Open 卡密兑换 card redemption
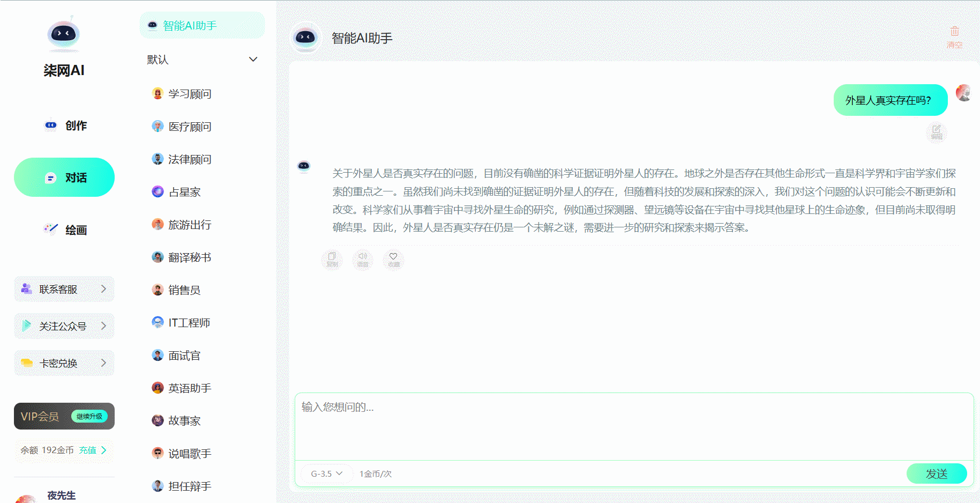Image resolution: width=980 pixels, height=503 pixels. [64, 363]
